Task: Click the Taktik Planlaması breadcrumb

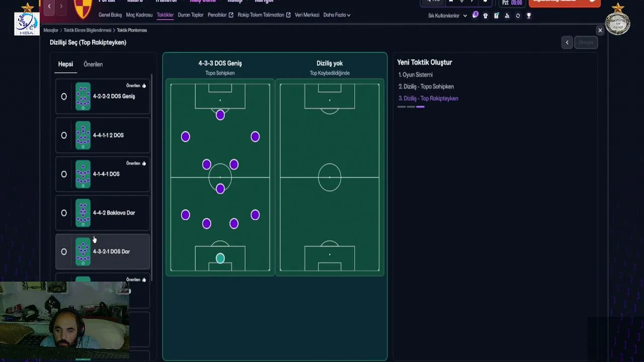Action: pyautogui.click(x=132, y=30)
